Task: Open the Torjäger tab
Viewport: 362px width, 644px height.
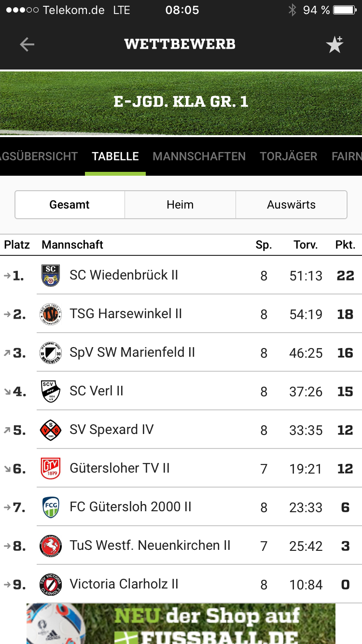Action: (289, 156)
